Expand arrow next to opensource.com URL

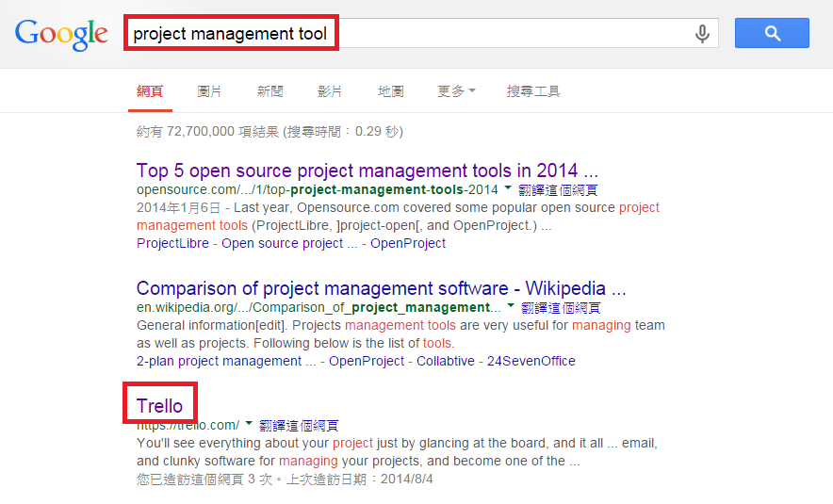point(508,188)
